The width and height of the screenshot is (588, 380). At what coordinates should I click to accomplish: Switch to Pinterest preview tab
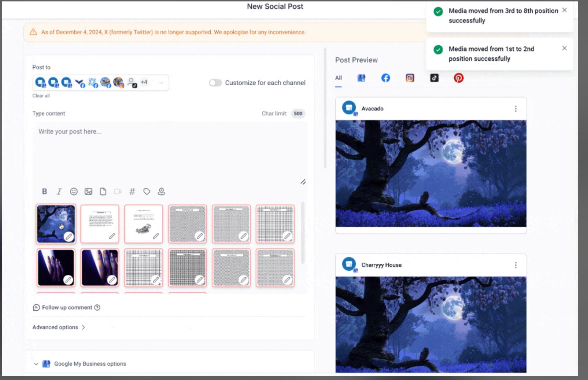click(459, 78)
